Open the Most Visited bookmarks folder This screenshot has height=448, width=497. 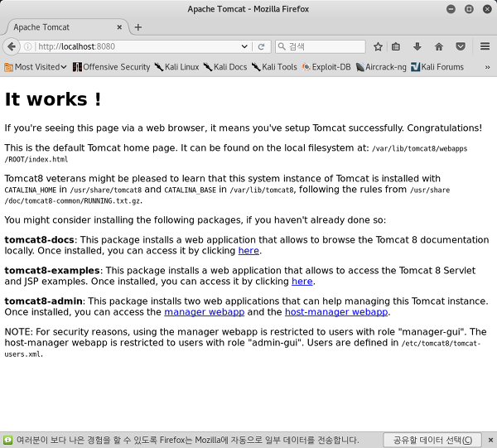click(x=36, y=67)
